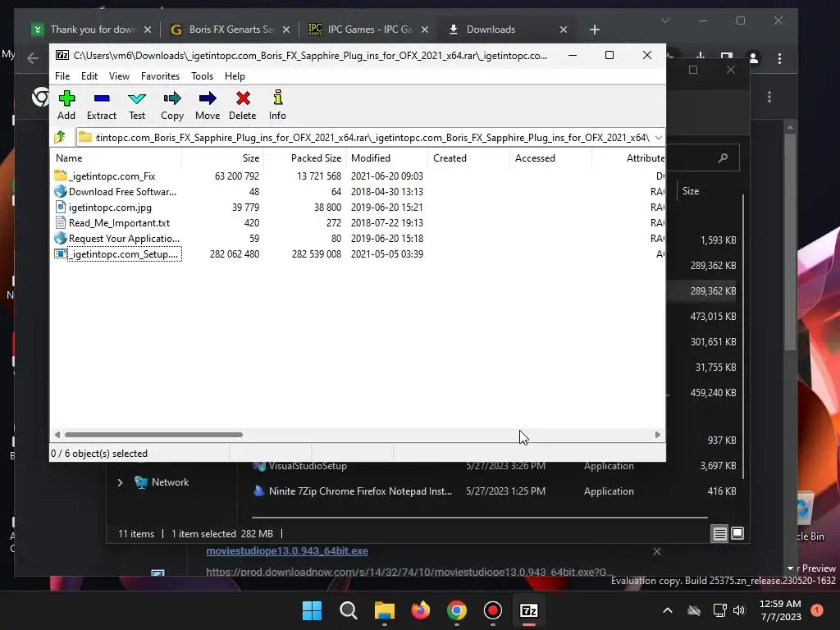840x630 pixels.
Task: Click the right arrow of horizontal scrollbar
Action: 658,435
